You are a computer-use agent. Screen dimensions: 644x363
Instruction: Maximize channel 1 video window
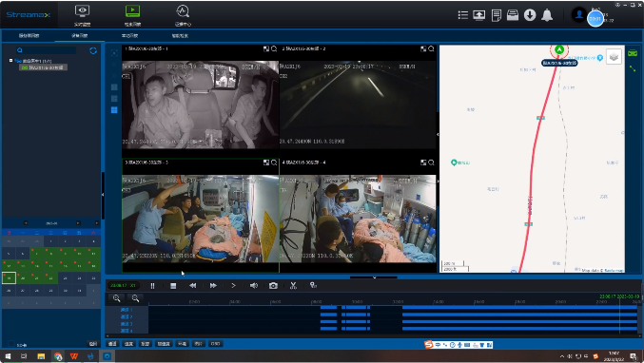click(266, 48)
